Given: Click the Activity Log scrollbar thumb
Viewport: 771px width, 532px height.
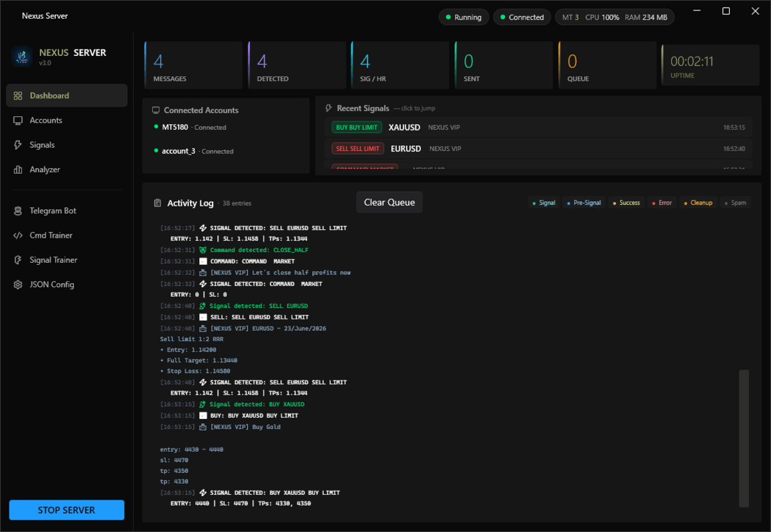Looking at the screenshot, I should click(744, 438).
